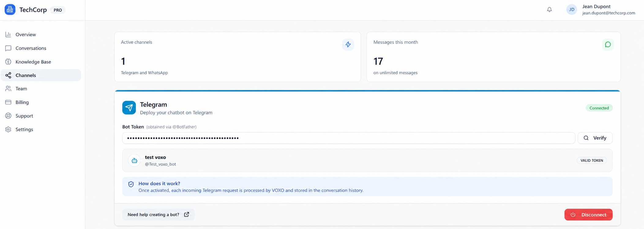Click the Active channels label
The height and width of the screenshot is (229, 644).
(137, 42)
